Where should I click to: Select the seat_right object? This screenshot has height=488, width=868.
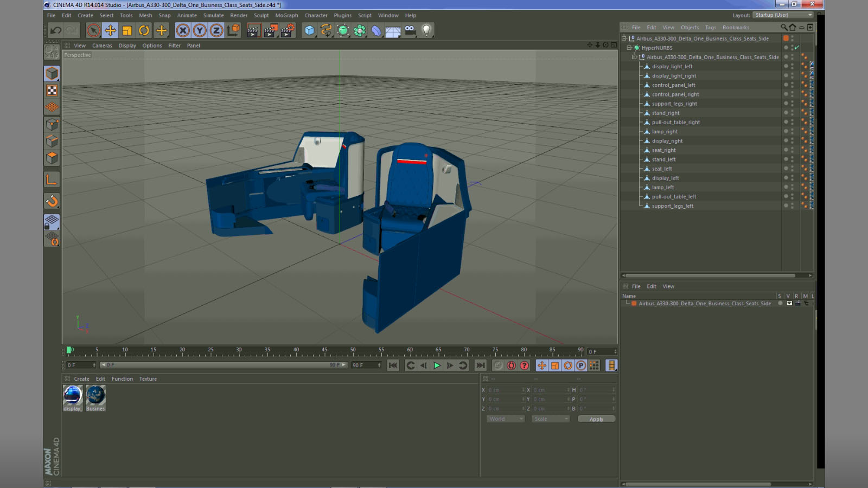(663, 150)
